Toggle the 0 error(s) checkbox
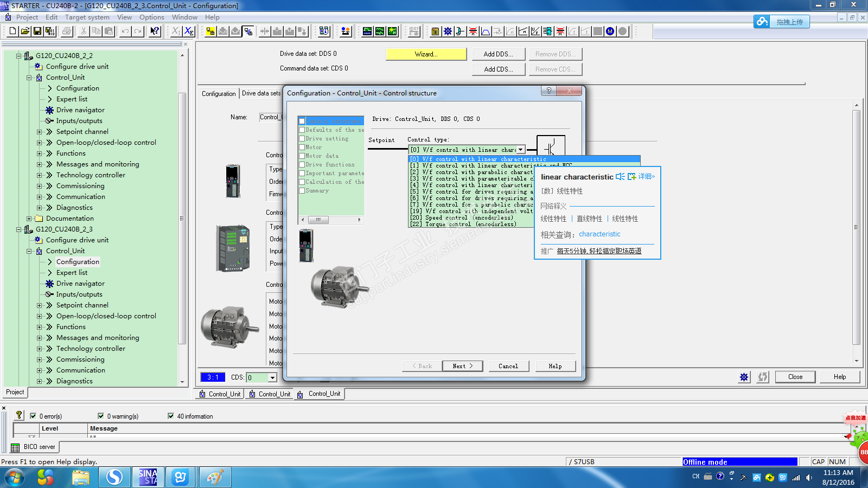Screen dimensions: 868x488 [x=33, y=416]
